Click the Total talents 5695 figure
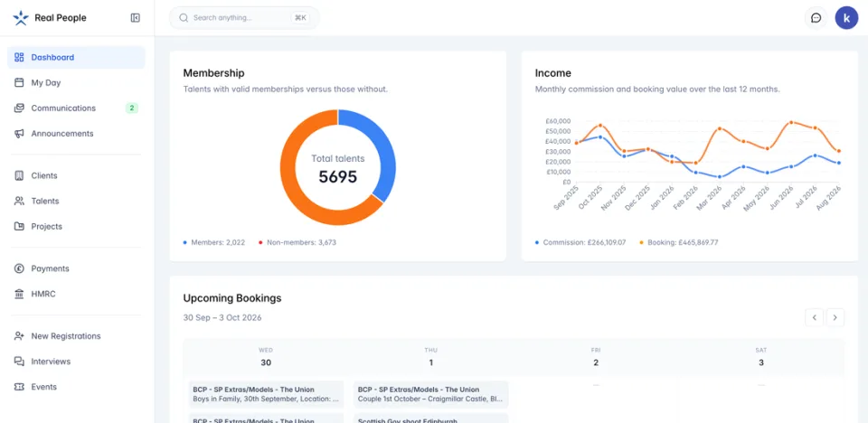868x423 pixels. (x=337, y=177)
